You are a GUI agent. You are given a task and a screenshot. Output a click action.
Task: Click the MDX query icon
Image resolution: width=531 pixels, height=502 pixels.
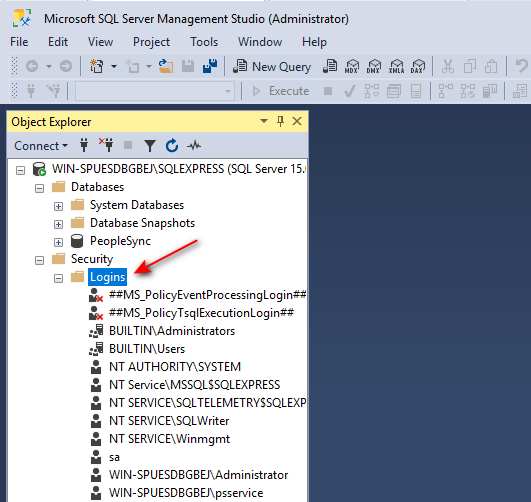point(352,66)
